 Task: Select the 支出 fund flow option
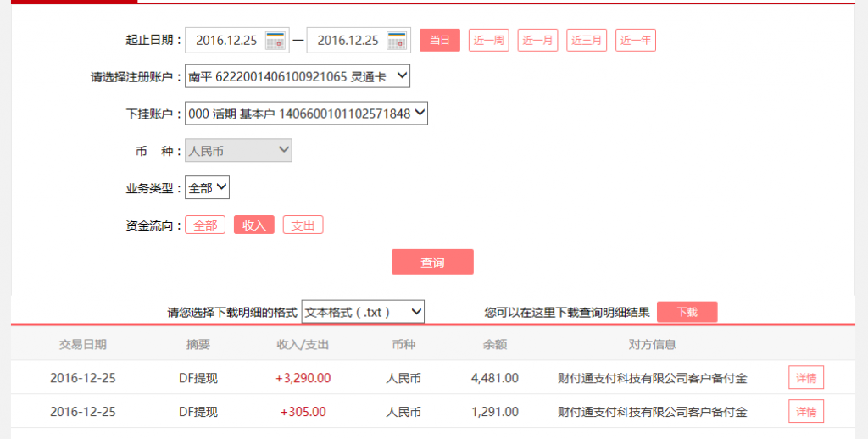[x=303, y=225]
